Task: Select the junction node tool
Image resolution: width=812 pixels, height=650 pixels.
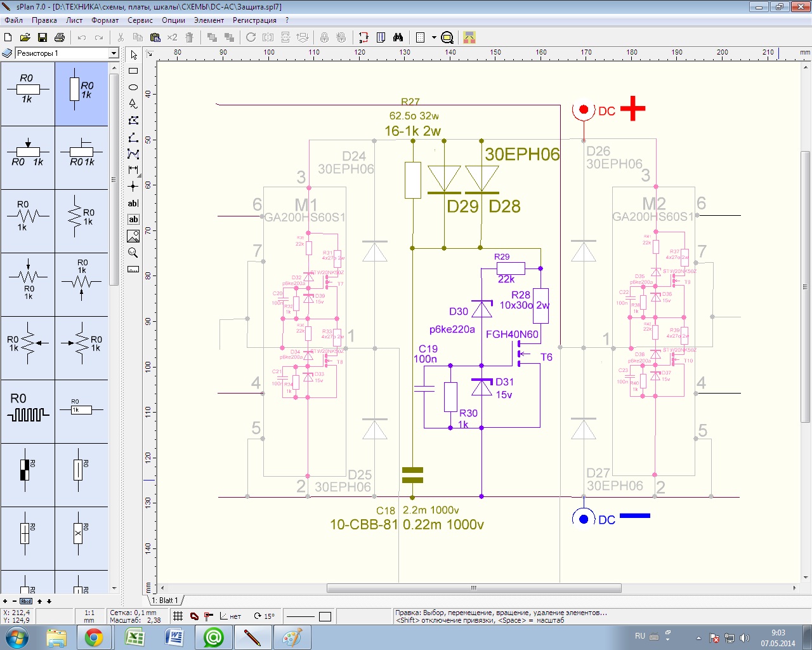Action: click(133, 187)
